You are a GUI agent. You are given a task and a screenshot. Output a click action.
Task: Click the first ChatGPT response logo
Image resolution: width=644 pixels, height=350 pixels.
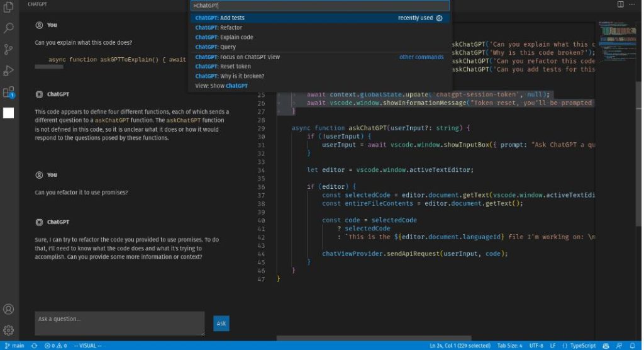pos(39,94)
